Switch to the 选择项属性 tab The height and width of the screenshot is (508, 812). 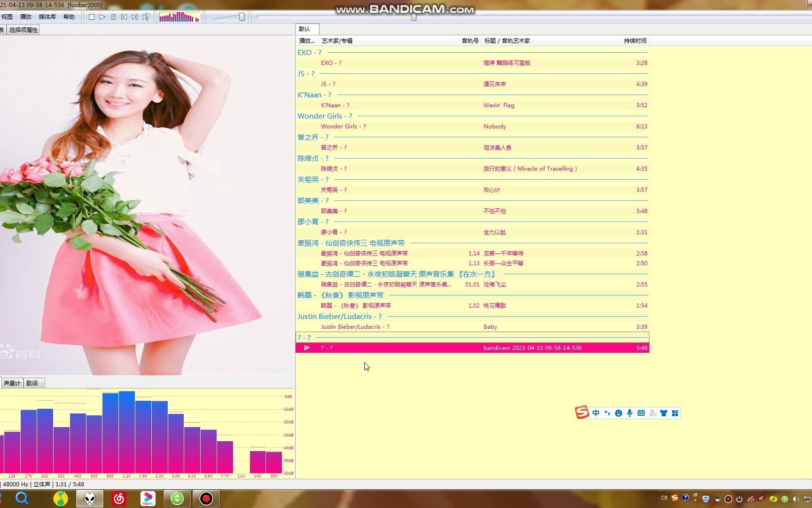click(23, 30)
